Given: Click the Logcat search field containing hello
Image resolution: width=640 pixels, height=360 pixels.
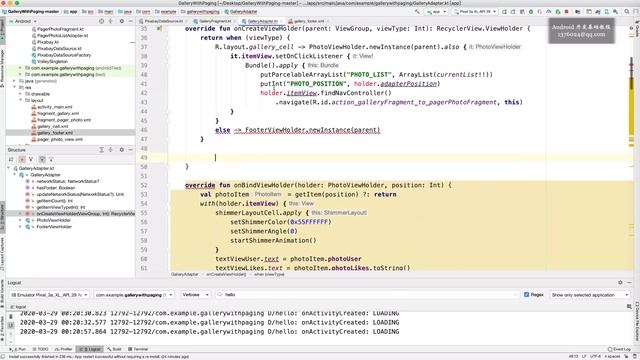Looking at the screenshot, I should pyautogui.click(x=367, y=295).
